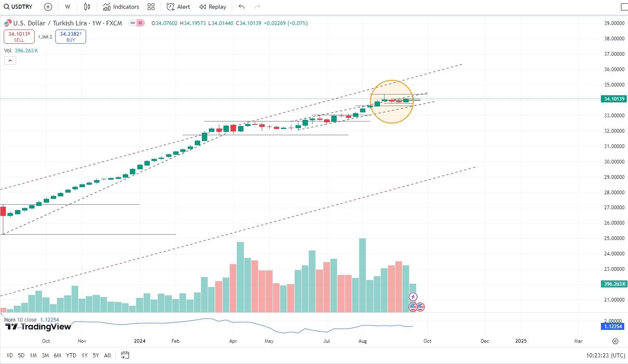
Task: Select the candlestick chart style icon
Action: pos(86,7)
